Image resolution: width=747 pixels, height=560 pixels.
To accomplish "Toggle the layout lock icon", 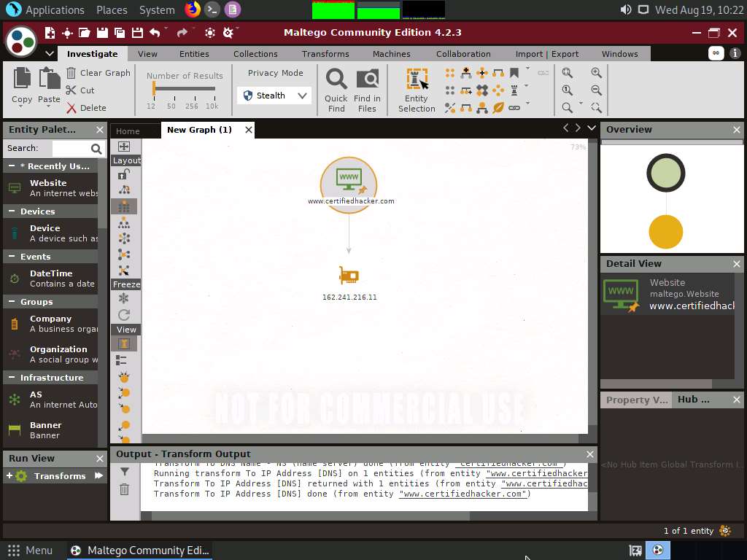I will [x=124, y=174].
